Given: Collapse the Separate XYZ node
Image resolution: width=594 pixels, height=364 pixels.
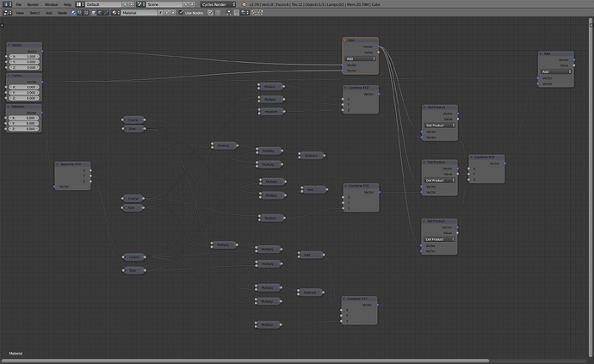Looking at the screenshot, I should coord(58,164).
